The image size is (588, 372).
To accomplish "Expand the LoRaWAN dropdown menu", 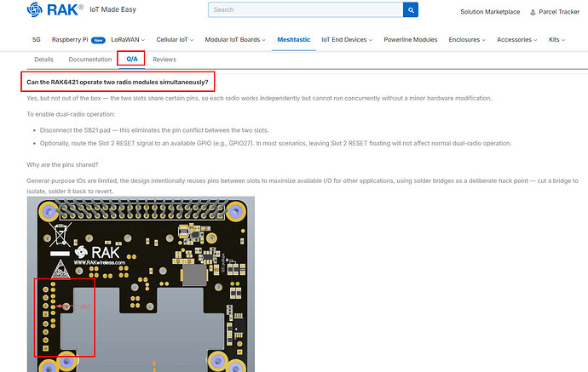I will point(128,40).
